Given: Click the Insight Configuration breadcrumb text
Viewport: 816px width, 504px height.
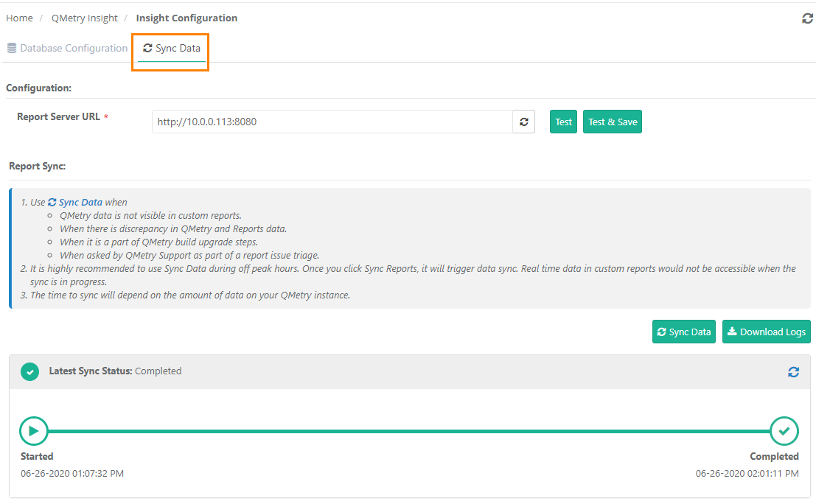Looking at the screenshot, I should 186,18.
